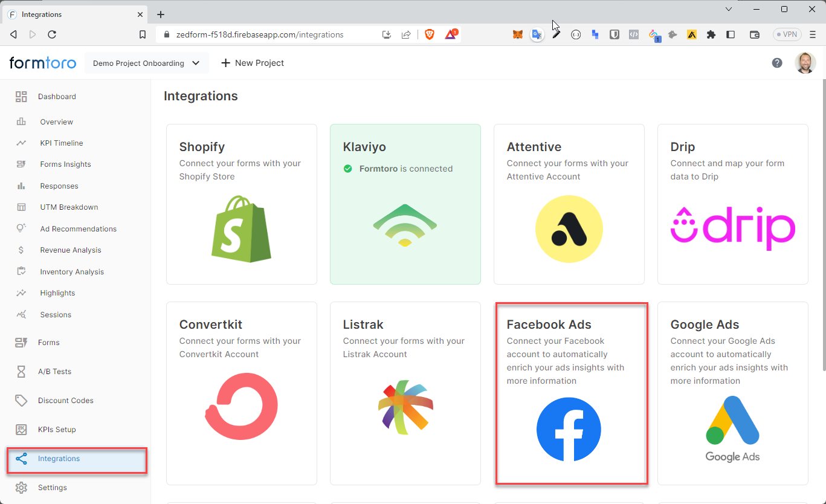Open Revenue Analysis in the sidebar
The width and height of the screenshot is (826, 504).
point(71,250)
